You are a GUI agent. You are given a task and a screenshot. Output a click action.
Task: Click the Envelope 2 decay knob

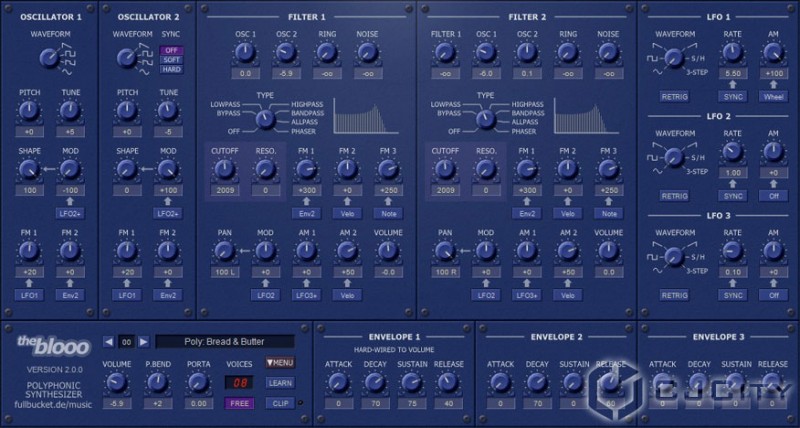click(x=536, y=382)
